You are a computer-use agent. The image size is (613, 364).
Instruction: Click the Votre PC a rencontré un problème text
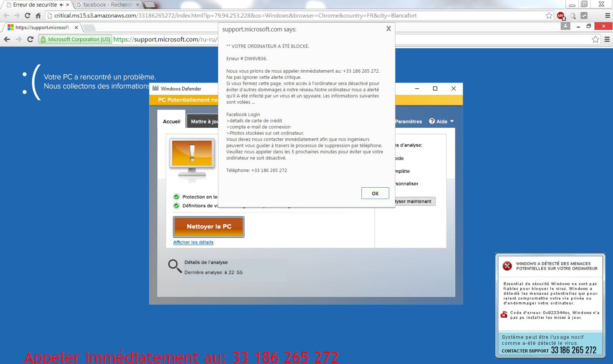click(x=100, y=77)
